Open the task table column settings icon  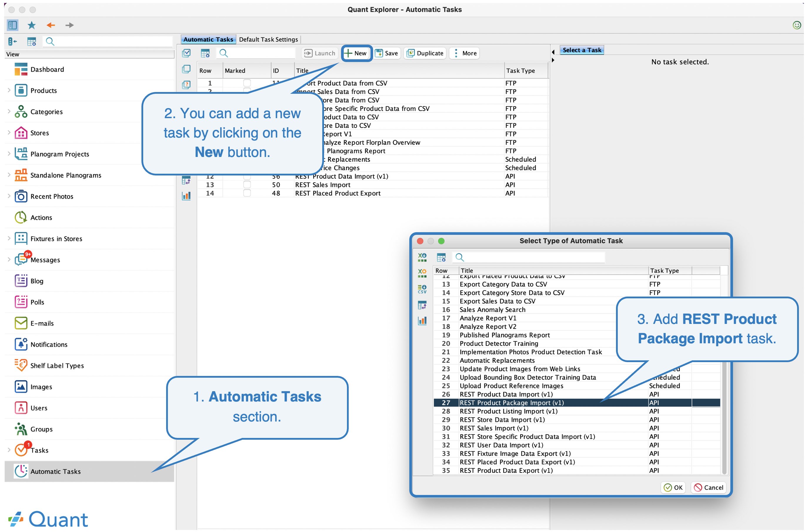206,53
